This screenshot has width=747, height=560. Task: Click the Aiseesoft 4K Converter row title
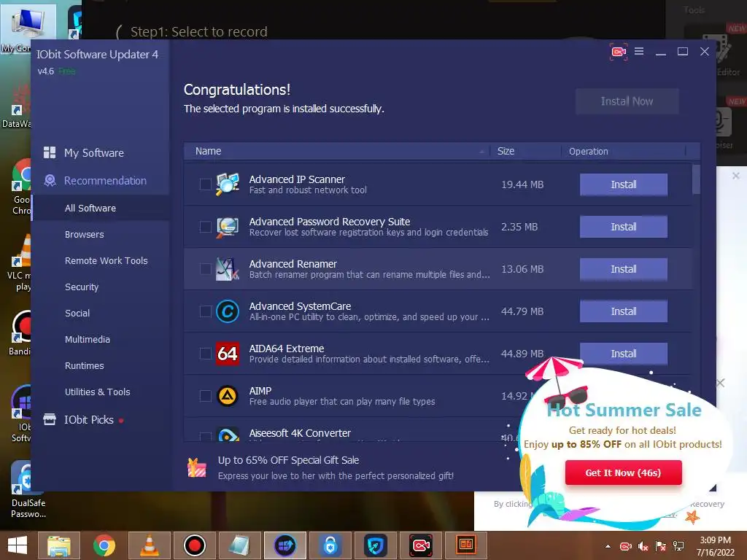tap(300, 433)
